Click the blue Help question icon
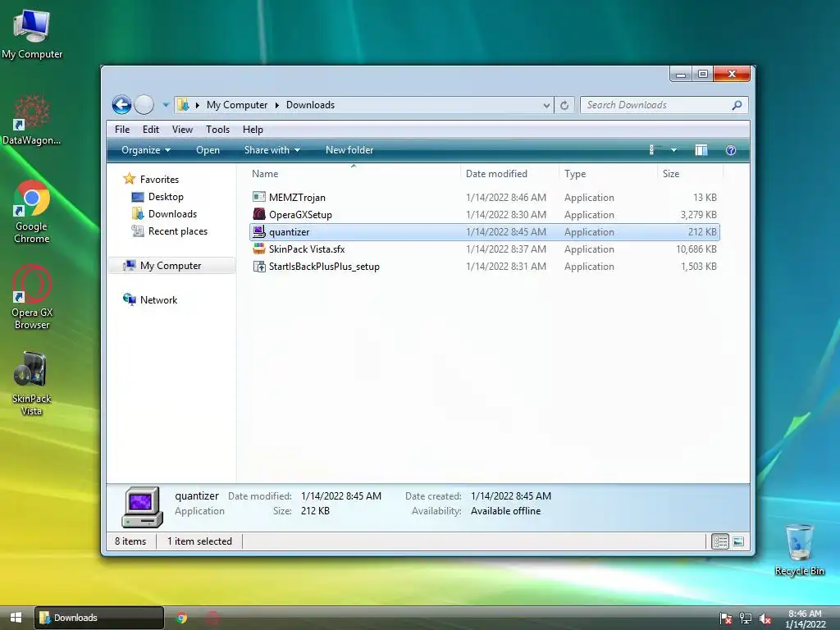840x630 pixels. [x=730, y=150]
